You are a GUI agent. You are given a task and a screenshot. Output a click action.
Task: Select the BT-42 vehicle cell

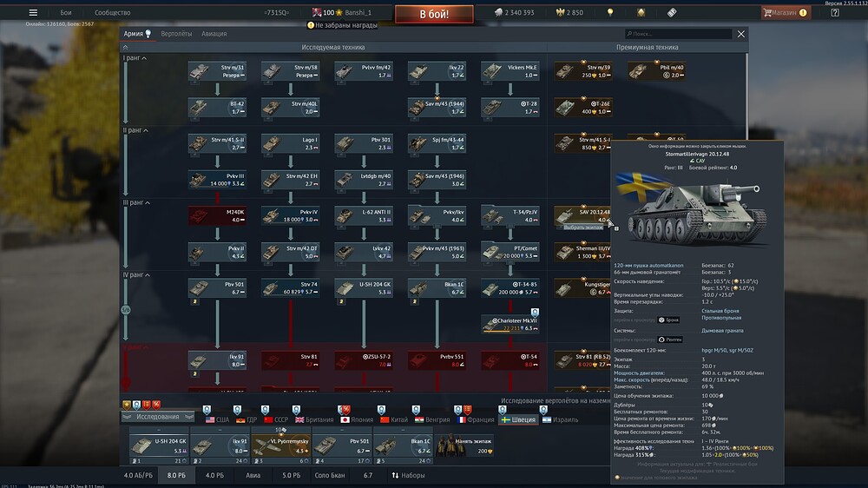point(217,107)
